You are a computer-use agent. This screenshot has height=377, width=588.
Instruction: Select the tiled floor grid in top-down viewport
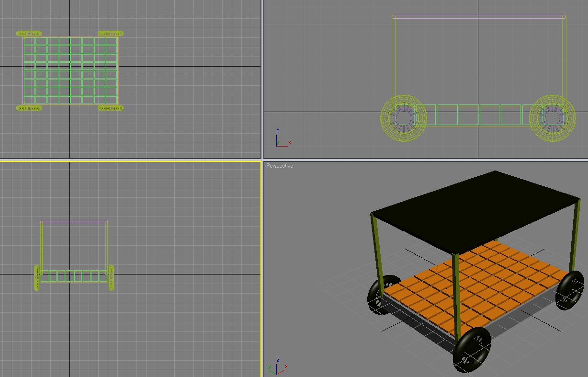coord(70,71)
